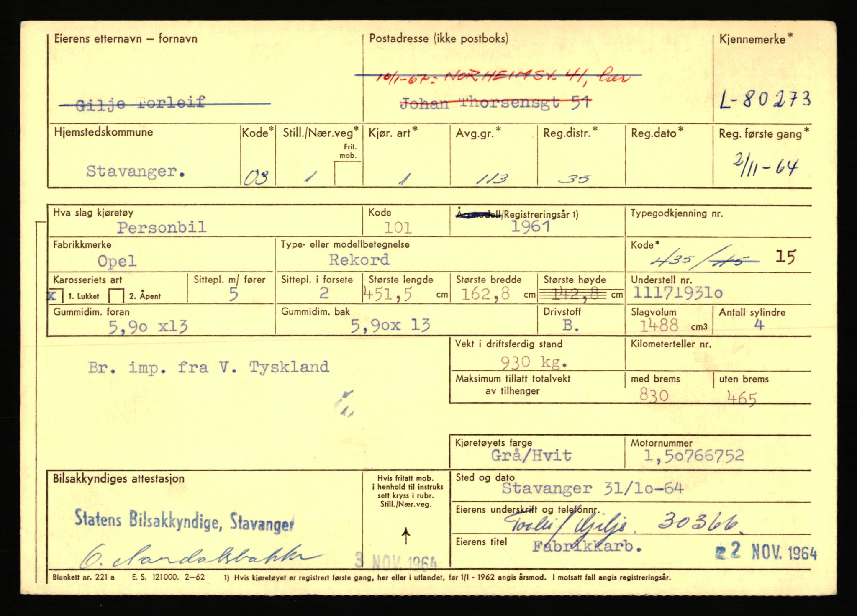
Task: Click the vehicle Kode value 101
Action: tap(398, 227)
